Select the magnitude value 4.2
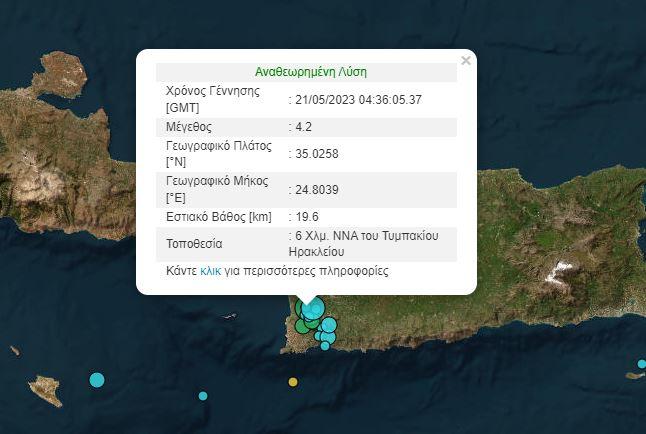The width and height of the screenshot is (646, 434). click(x=304, y=127)
